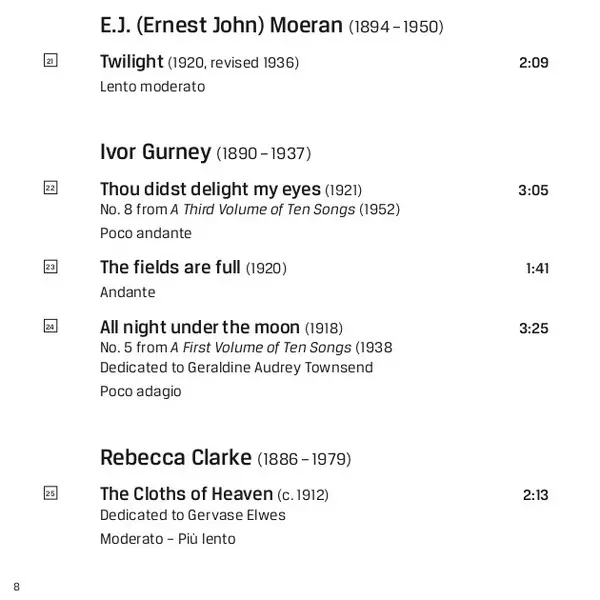Click the 3:05 track duration
Viewport: 600px width, 600px height.
point(534,190)
